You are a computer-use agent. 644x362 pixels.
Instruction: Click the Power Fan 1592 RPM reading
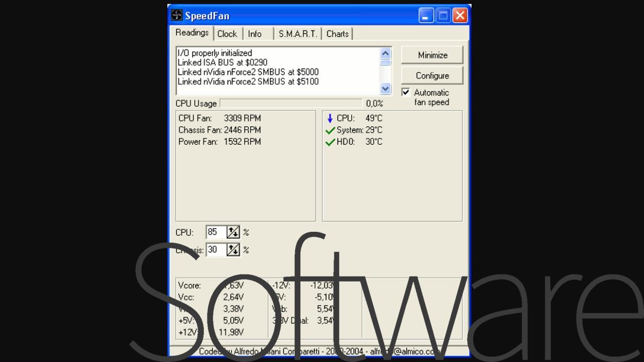pos(220,142)
